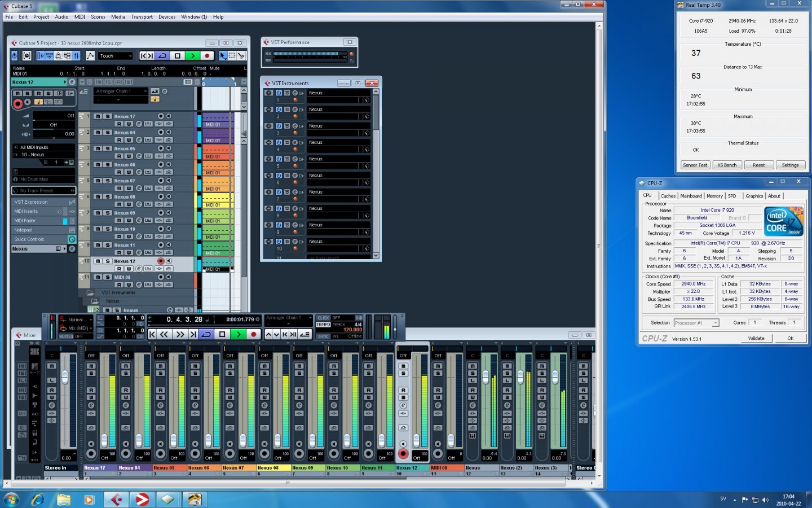The width and height of the screenshot is (812, 508).
Task: Go to project start in transport panel
Action: tap(152, 334)
